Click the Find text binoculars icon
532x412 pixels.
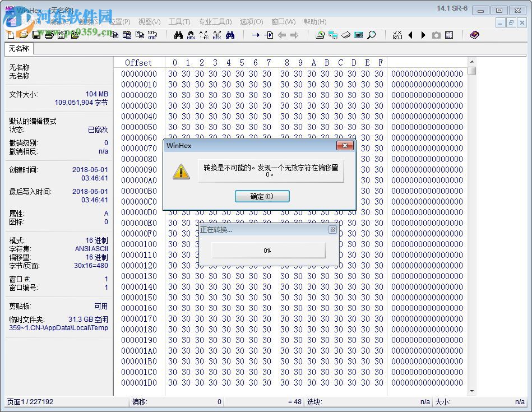178,35
